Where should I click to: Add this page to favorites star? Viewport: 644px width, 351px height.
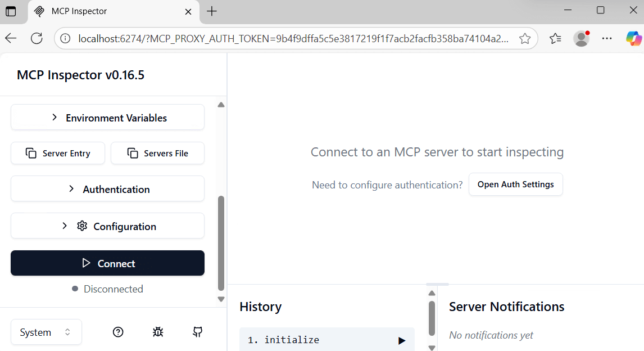(x=525, y=38)
